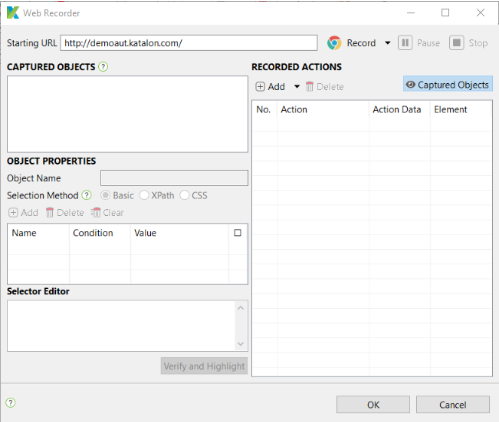Open help for Selection Method
The height and width of the screenshot is (422, 499).
(x=87, y=195)
